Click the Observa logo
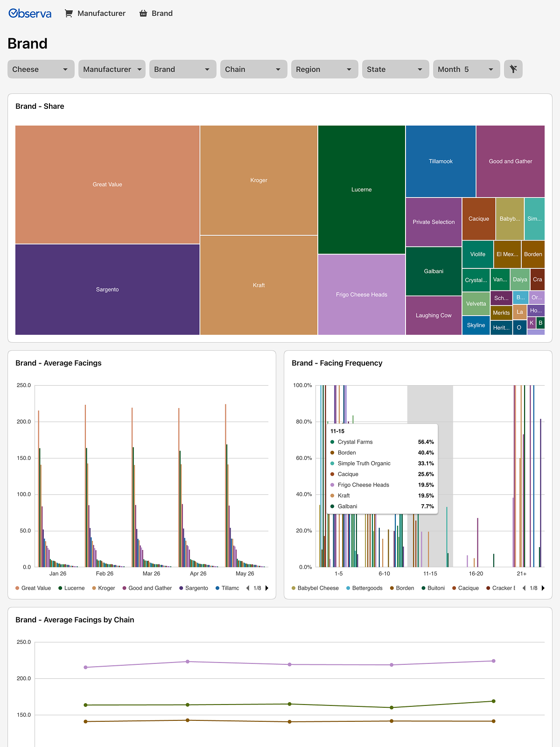 (x=30, y=14)
